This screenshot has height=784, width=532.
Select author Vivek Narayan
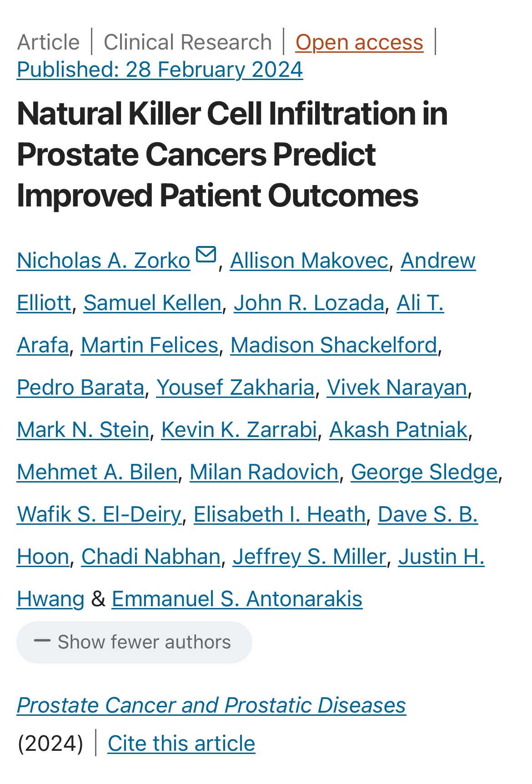coord(397,387)
